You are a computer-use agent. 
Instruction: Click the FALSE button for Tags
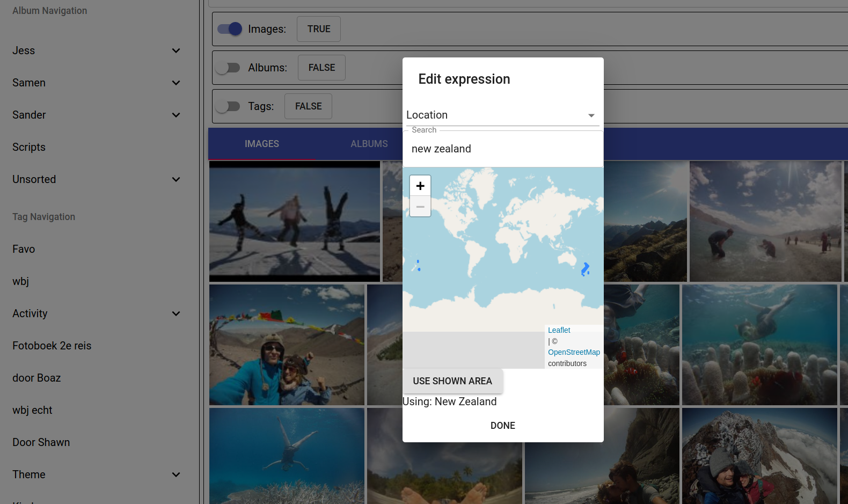pos(308,106)
